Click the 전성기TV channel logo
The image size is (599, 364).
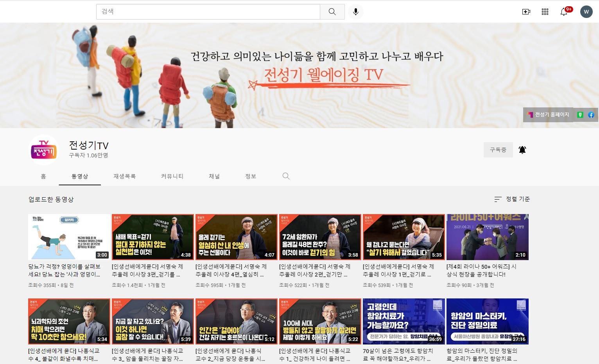[44, 150]
